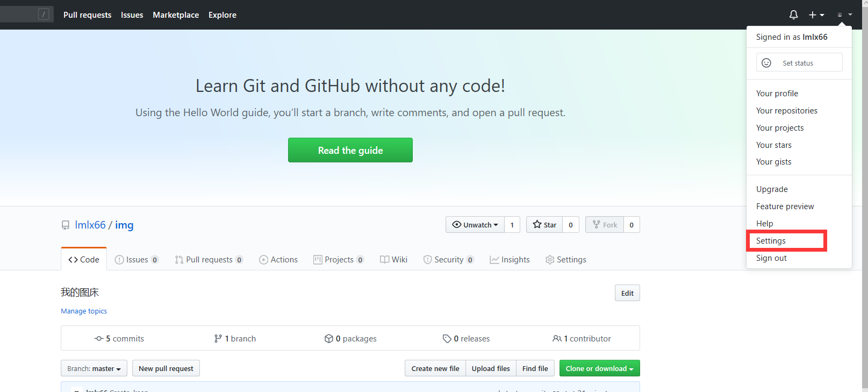Click the Upload files button
Image resolution: width=868 pixels, height=392 pixels.
491,368
